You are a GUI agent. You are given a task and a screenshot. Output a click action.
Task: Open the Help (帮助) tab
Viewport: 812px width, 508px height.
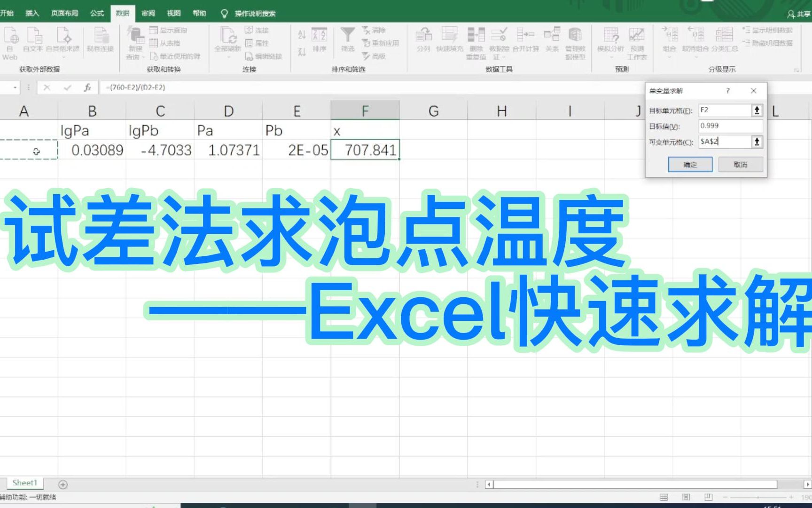199,13
